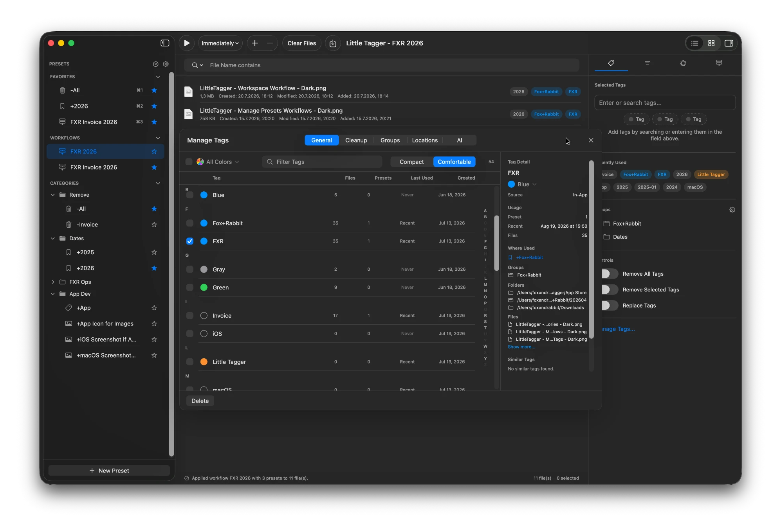Click the Filter Tags search field
Viewport: 781px width, 532px height.
tap(322, 162)
